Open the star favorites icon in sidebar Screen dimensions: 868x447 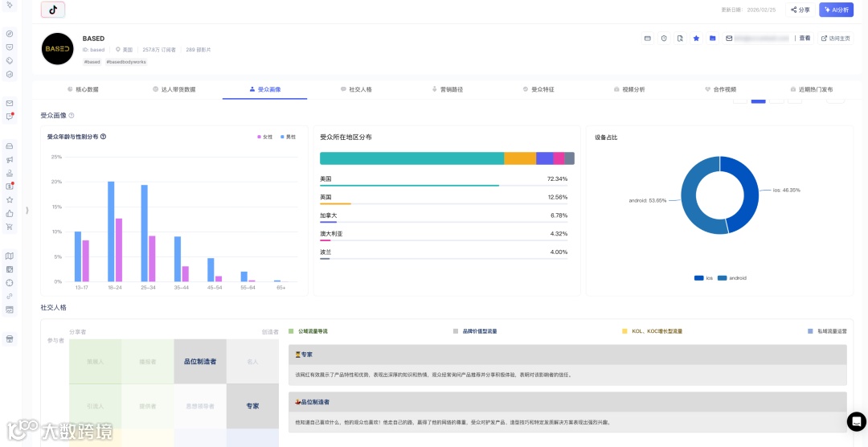pyautogui.click(x=10, y=199)
